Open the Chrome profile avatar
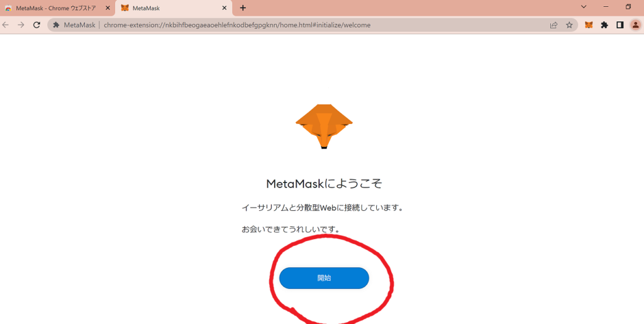The width and height of the screenshot is (644, 324). click(635, 25)
